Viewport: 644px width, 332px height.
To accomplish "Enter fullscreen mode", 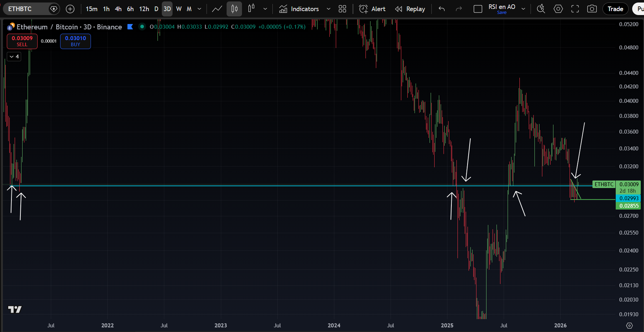I will pos(575,9).
